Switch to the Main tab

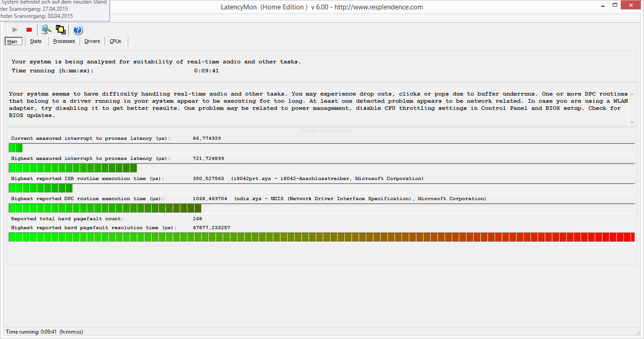(13, 42)
